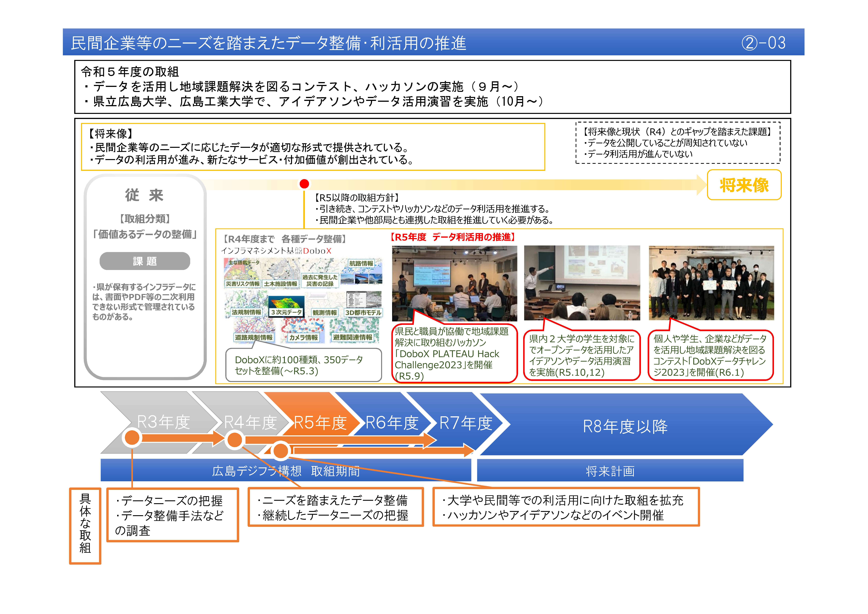Click the 将来計画 blue bar

point(610,471)
